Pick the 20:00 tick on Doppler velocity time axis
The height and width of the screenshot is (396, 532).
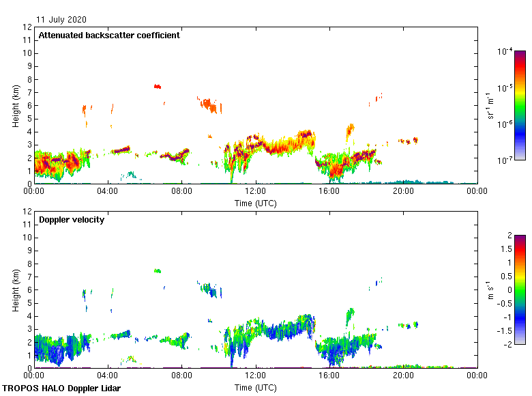[x=403, y=377]
